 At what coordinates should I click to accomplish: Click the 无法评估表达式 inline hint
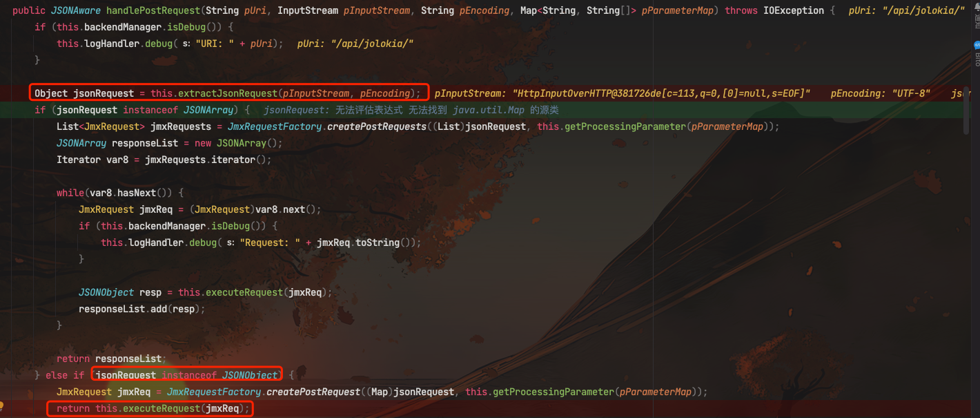[x=369, y=110]
